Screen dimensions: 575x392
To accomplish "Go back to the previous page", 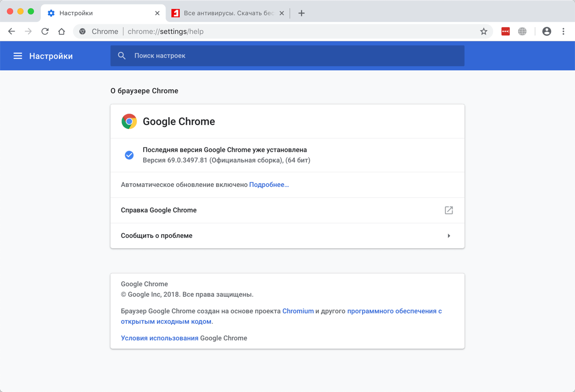I will tap(12, 32).
